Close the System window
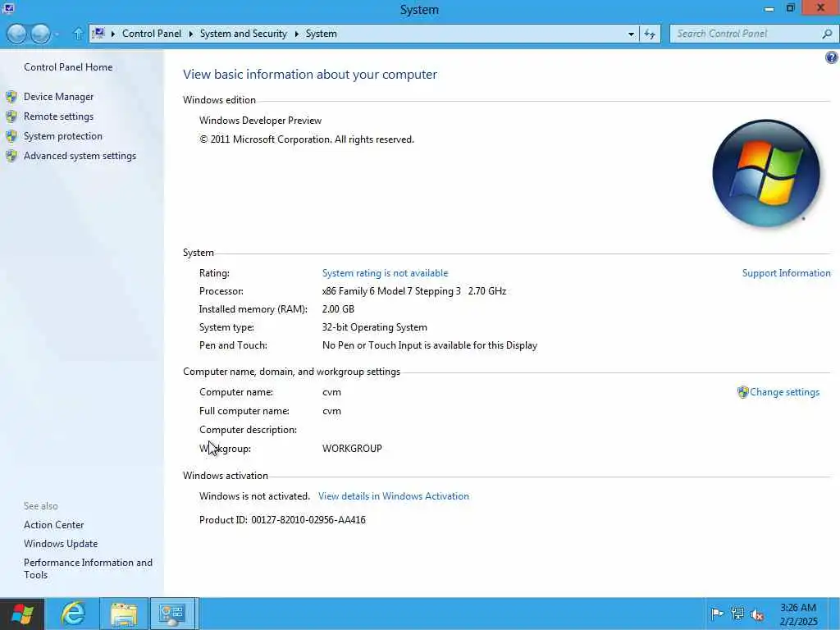The height and width of the screenshot is (630, 840). 820,8
